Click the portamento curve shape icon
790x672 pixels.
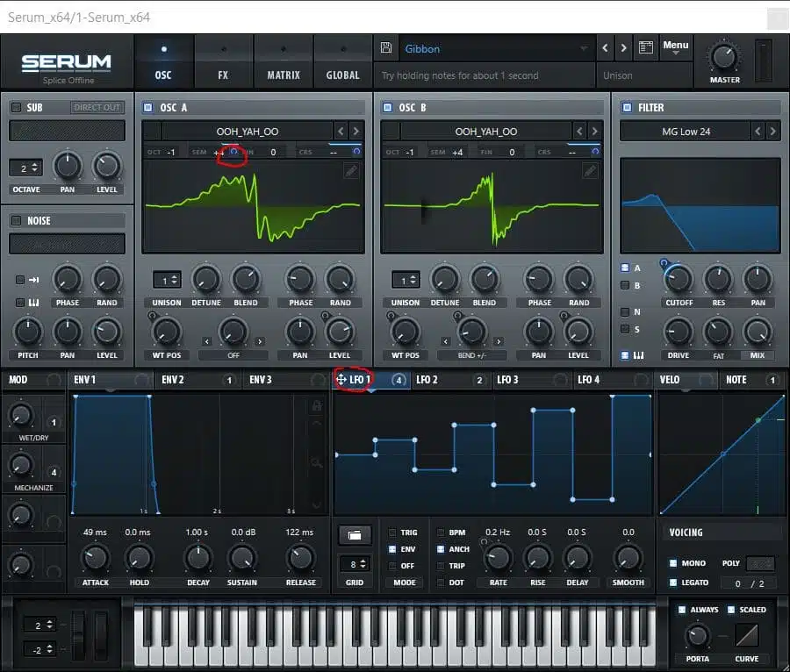(x=747, y=635)
